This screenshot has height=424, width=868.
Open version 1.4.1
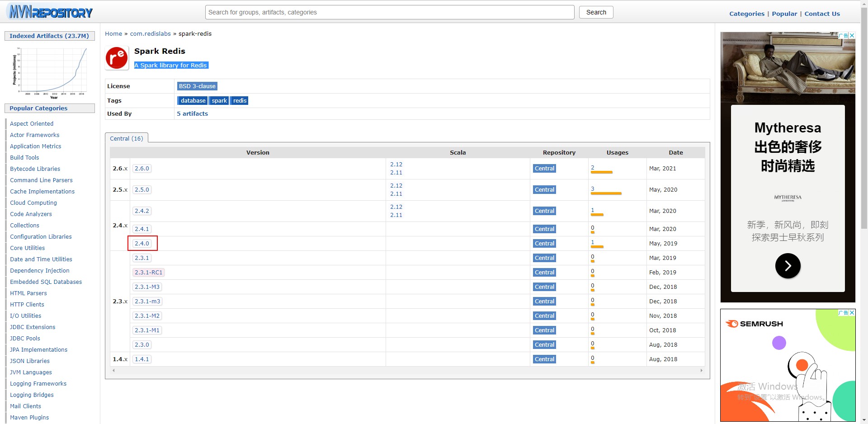[x=142, y=359]
